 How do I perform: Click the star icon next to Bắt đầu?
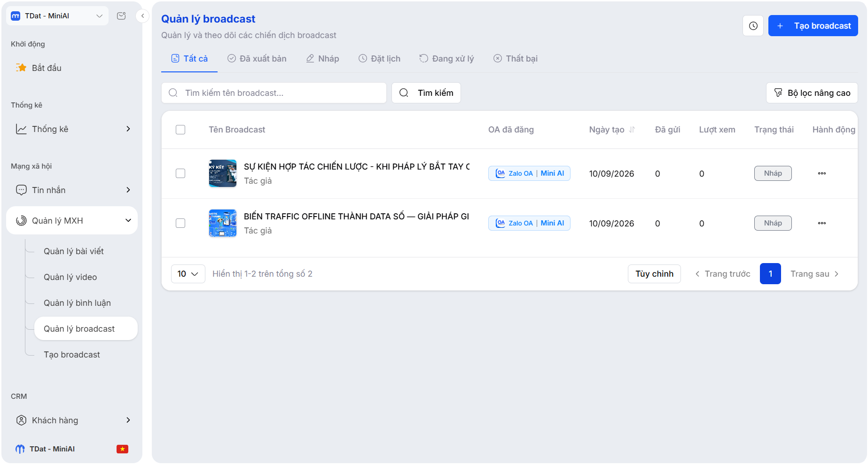pos(21,68)
